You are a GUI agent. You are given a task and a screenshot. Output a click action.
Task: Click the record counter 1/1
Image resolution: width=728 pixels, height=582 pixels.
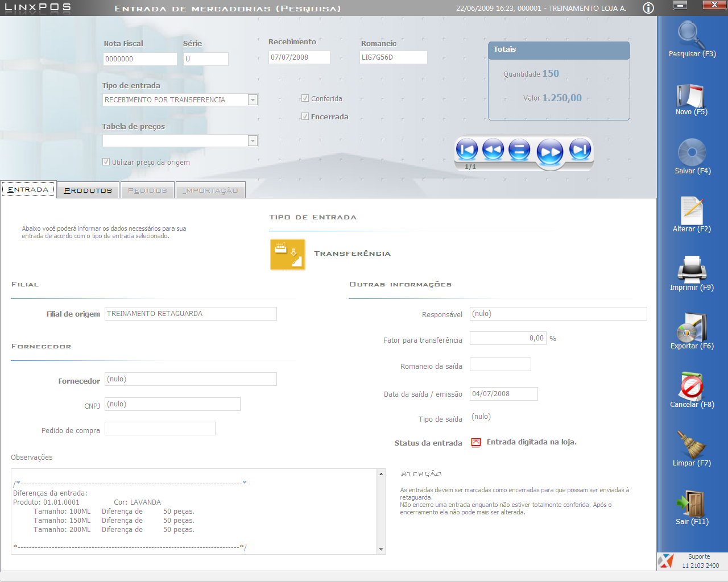[470, 167]
